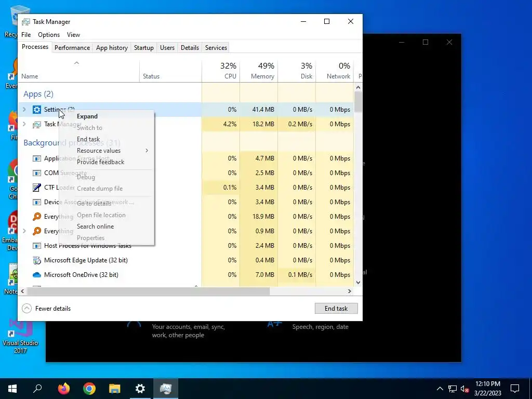Expand the Task Manager process group arrow
532x399 pixels.
pos(24,124)
